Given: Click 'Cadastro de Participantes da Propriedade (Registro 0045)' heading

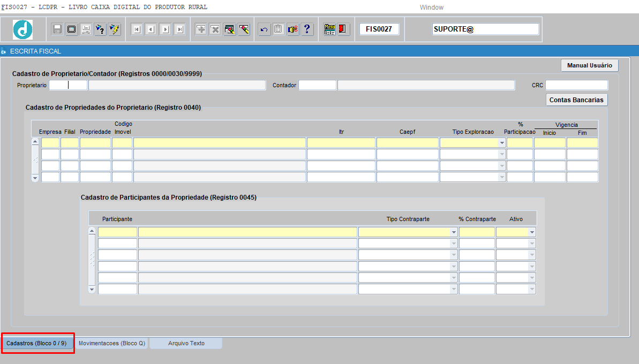Looking at the screenshot, I should (x=169, y=198).
